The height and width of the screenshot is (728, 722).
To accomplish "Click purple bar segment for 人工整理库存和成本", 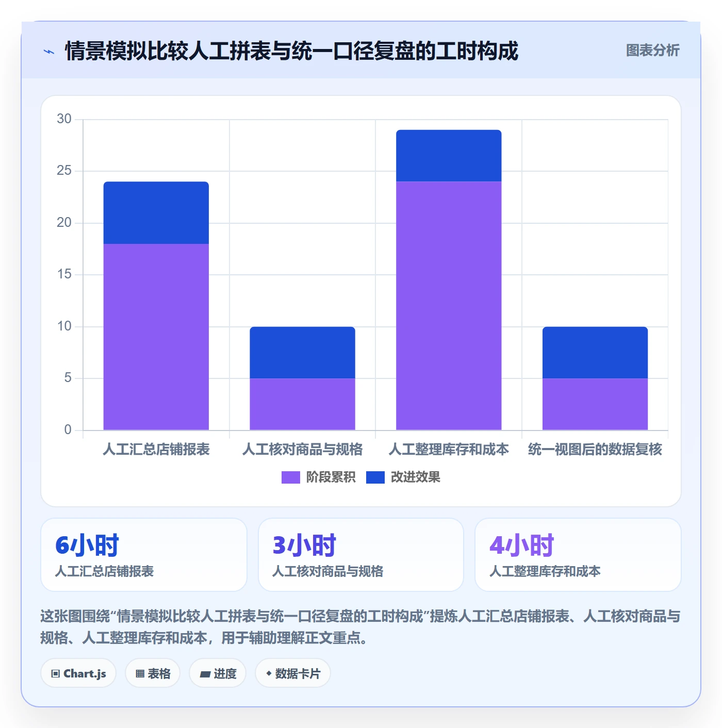I will (449, 306).
